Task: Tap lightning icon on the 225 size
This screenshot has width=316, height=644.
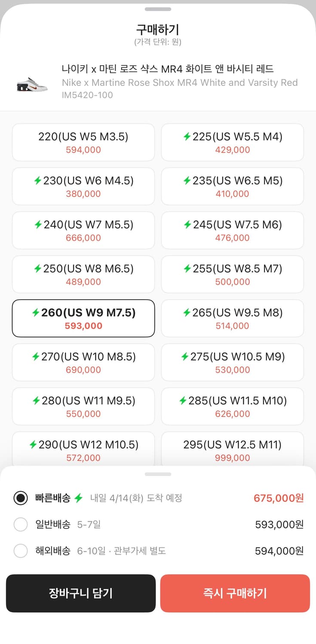Action: (187, 137)
